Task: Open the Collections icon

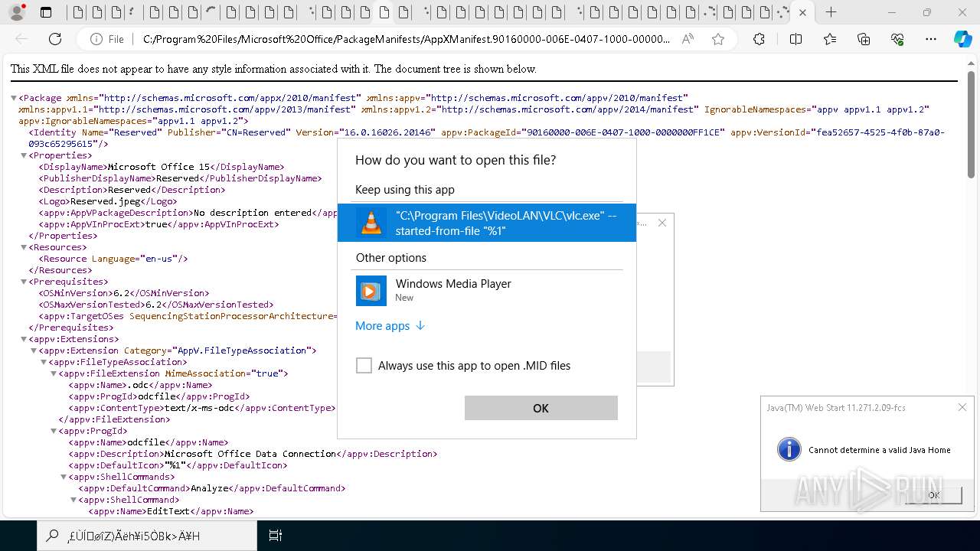Action: coord(864,39)
